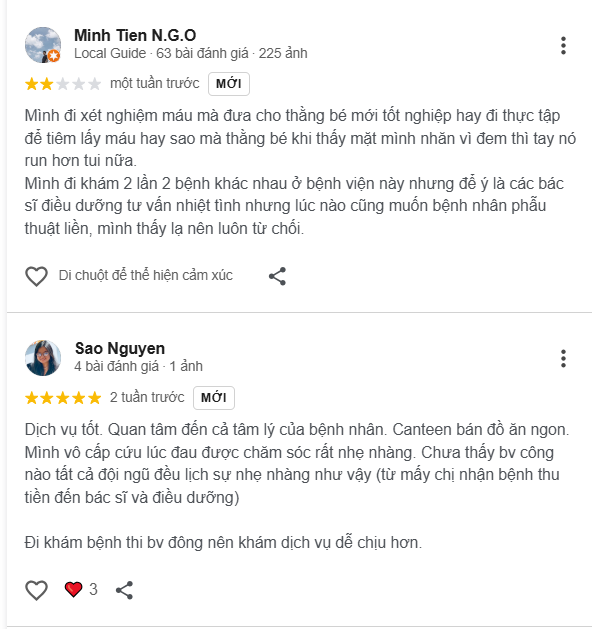Click Local Guide 63 bài đánh giá info

(191, 53)
